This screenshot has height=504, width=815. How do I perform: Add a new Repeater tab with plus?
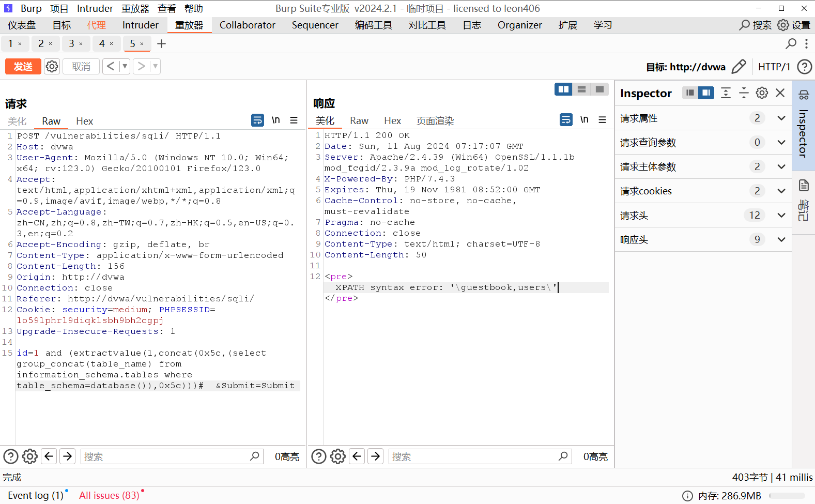click(x=161, y=44)
